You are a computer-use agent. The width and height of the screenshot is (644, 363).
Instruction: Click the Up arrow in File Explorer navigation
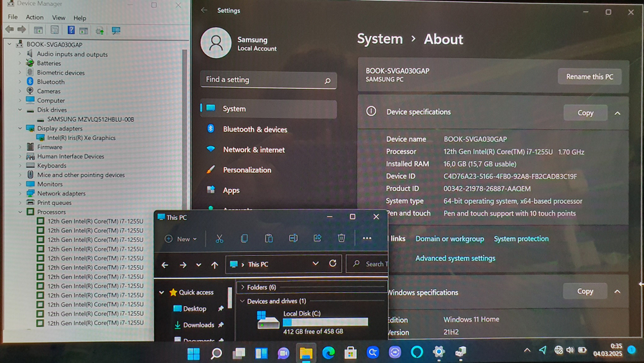click(214, 264)
